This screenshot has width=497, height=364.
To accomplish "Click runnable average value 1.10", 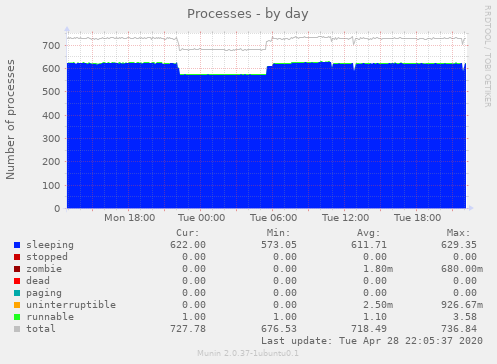I will 375,317.
